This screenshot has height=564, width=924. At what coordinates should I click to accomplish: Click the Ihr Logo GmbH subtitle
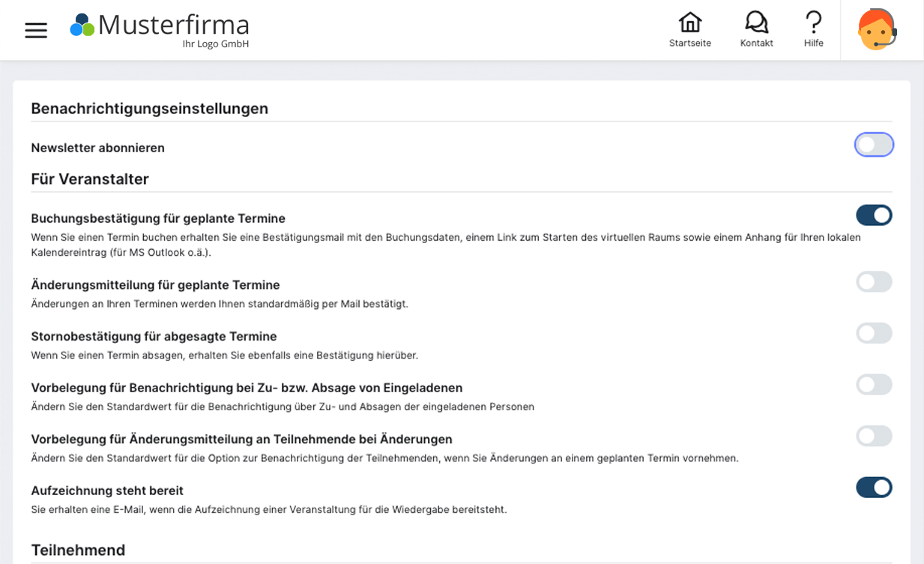215,44
